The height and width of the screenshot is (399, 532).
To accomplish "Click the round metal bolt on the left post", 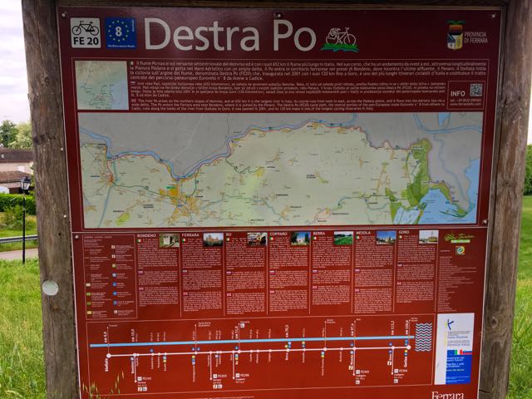I will (51, 288).
